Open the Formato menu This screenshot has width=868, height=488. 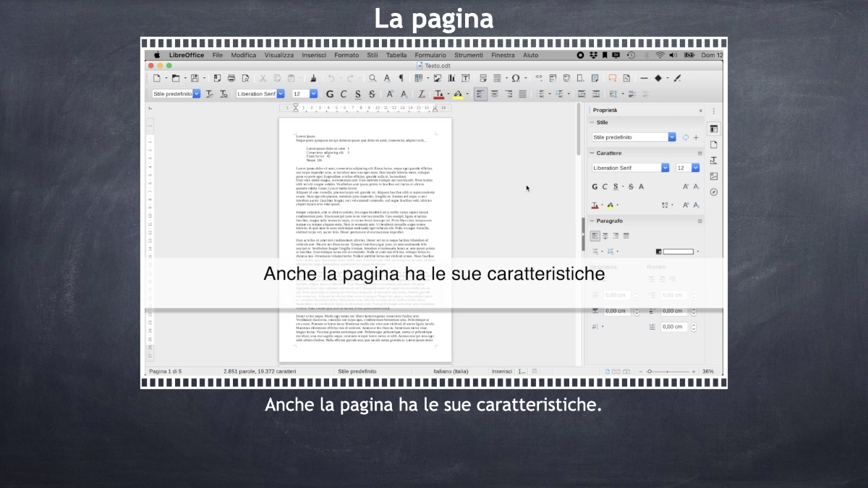[x=346, y=55]
